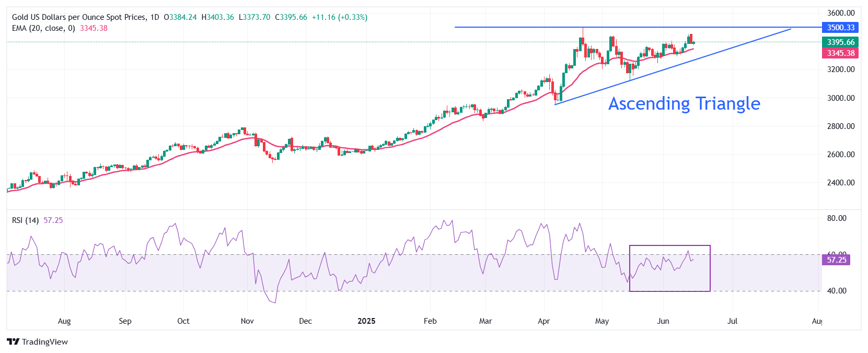
Task: Click the 2400.00 price axis label
Action: point(840,183)
